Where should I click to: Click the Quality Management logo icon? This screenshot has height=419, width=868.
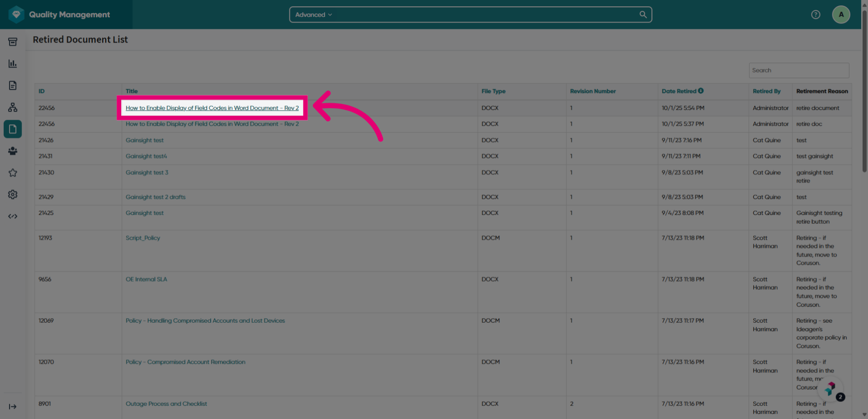tap(16, 14)
